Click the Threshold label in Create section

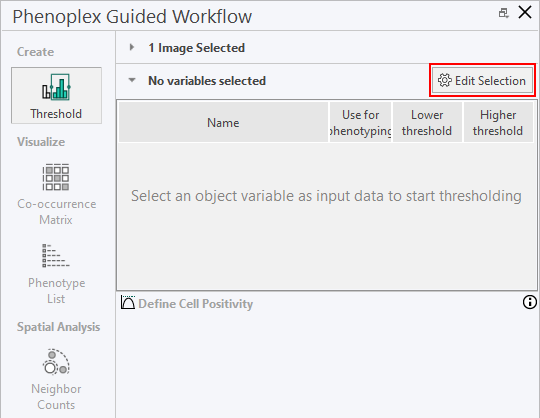tap(56, 114)
